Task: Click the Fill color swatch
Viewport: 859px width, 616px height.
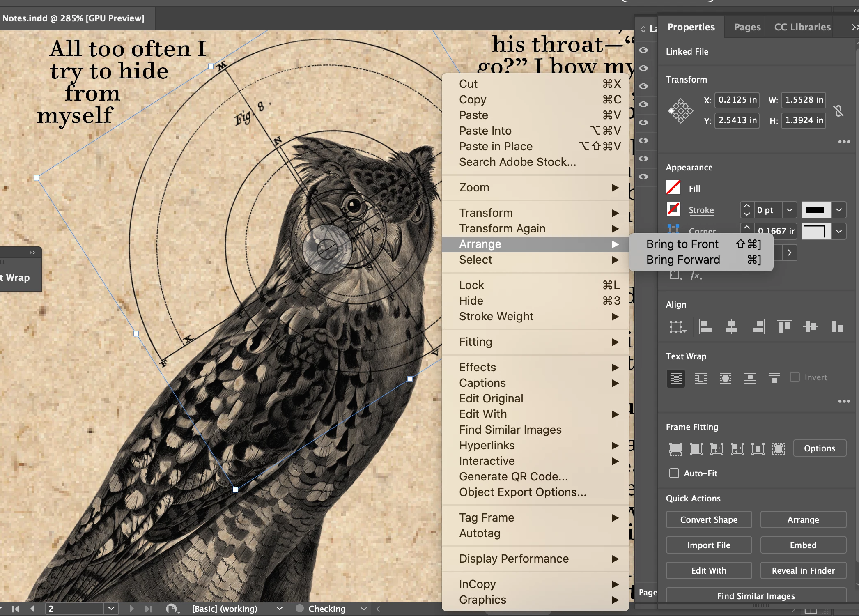Action: click(x=673, y=188)
